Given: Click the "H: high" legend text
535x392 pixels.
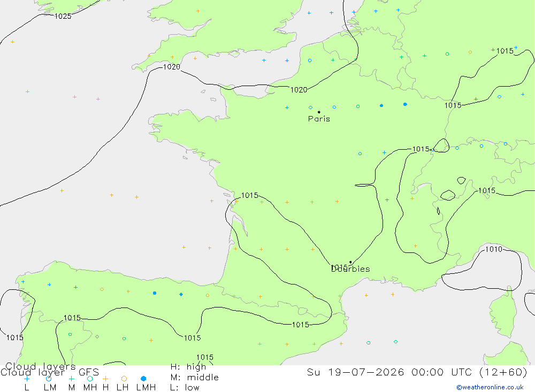Looking at the screenshot, I should [188, 367].
